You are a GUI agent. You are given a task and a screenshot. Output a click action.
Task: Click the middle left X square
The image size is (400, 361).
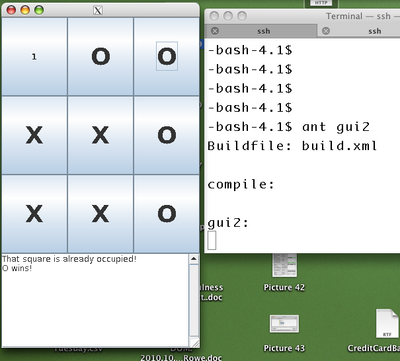point(34,135)
